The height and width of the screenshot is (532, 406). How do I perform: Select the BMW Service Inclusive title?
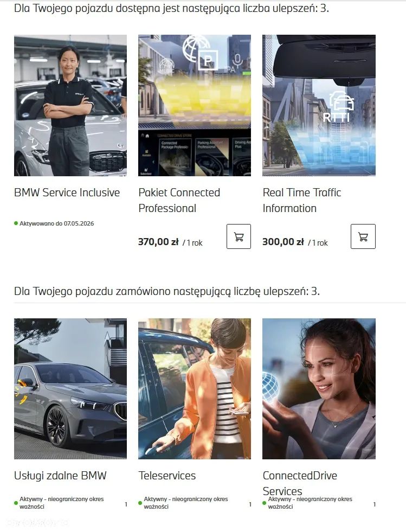67,193
